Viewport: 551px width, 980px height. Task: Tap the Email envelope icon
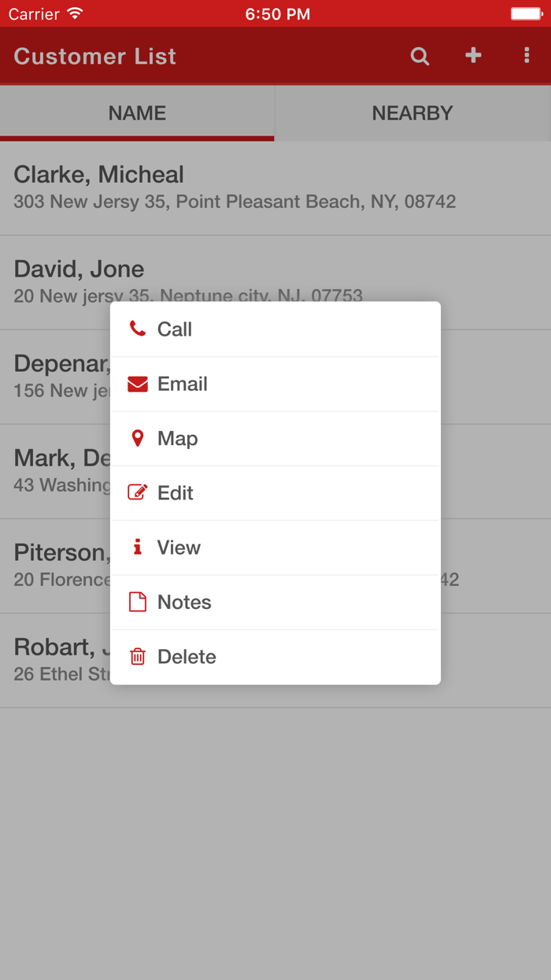coord(138,384)
